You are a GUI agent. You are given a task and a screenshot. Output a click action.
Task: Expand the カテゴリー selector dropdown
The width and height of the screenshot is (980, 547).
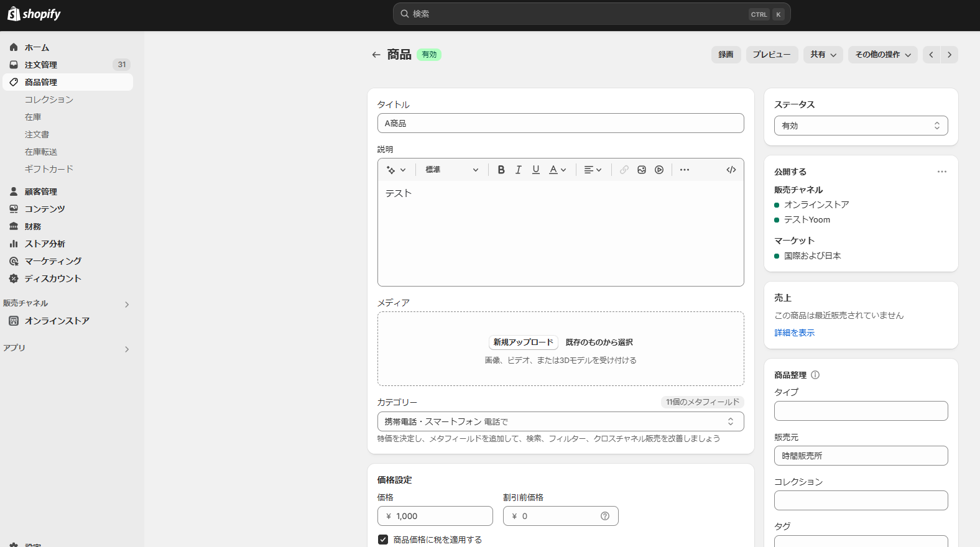(x=560, y=421)
